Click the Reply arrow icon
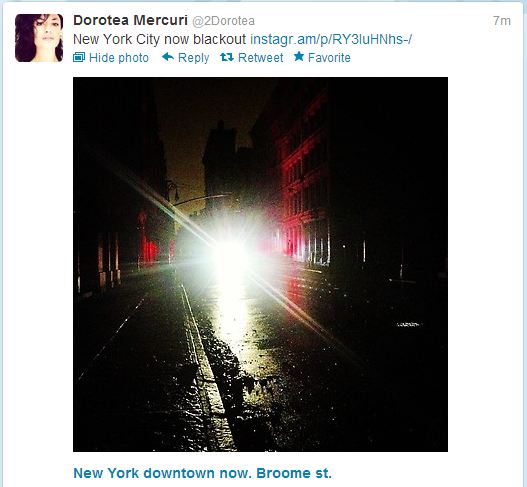The width and height of the screenshot is (527, 487). [x=168, y=57]
